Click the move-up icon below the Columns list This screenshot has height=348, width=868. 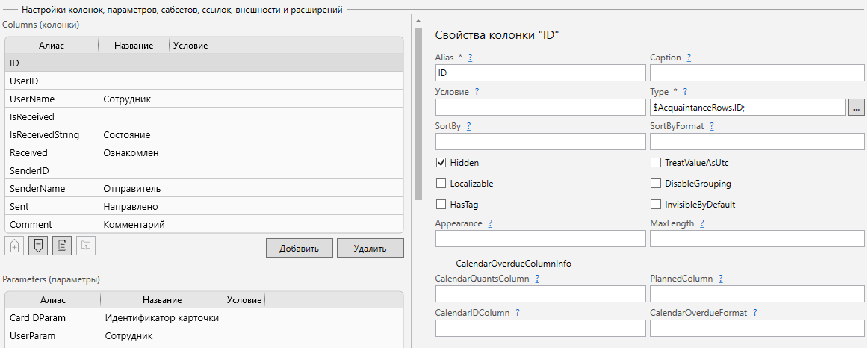(x=15, y=246)
